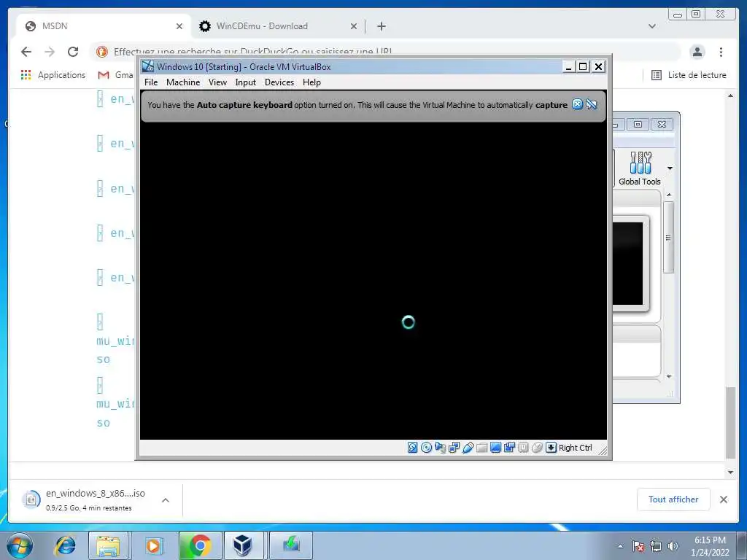Open the Input menu
The width and height of the screenshot is (747, 560).
point(245,82)
